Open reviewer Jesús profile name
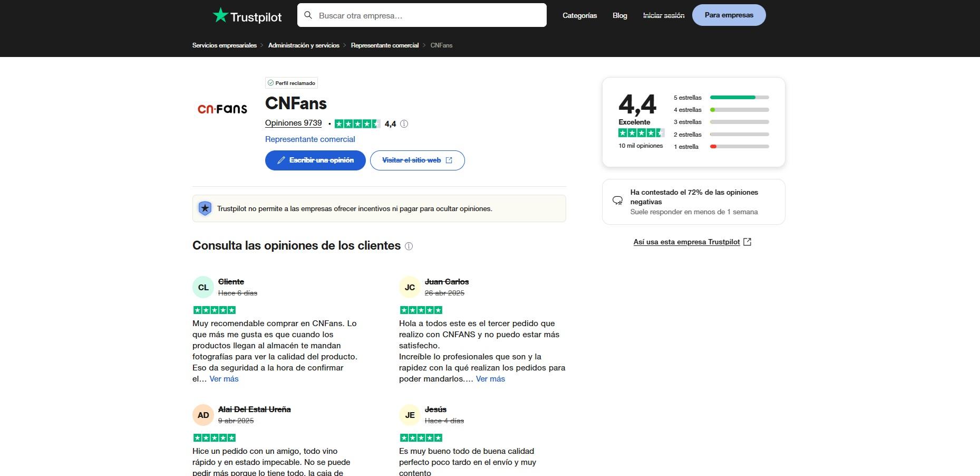980x476 pixels. (x=435, y=410)
